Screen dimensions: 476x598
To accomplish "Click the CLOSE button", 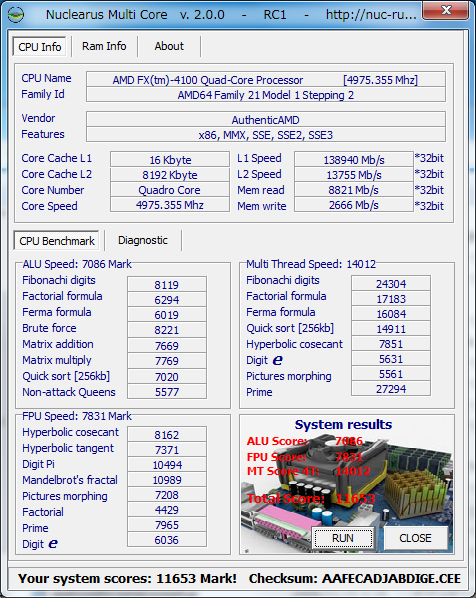I will tap(415, 538).
